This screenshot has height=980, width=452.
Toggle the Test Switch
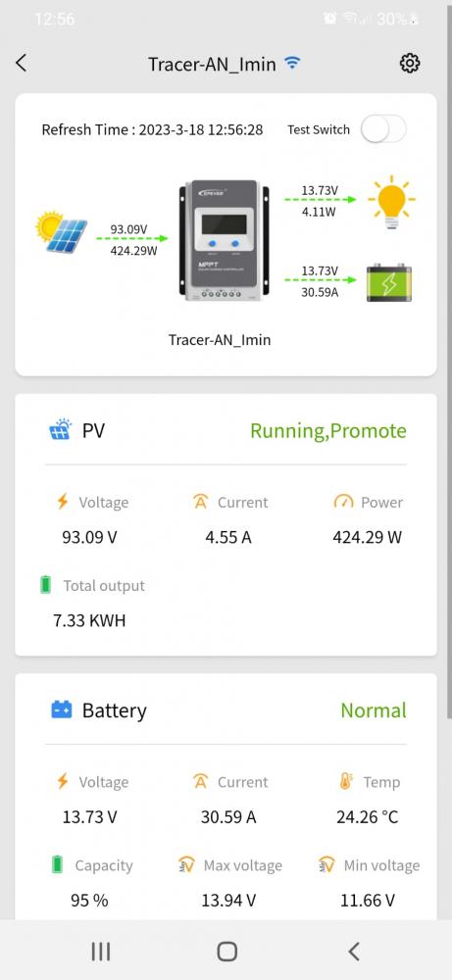383,129
